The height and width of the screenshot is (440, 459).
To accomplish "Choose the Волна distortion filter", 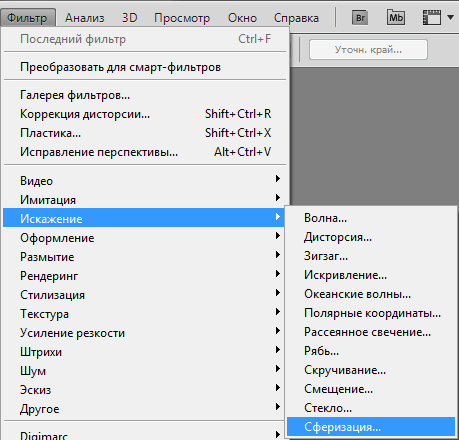I will 371,218.
